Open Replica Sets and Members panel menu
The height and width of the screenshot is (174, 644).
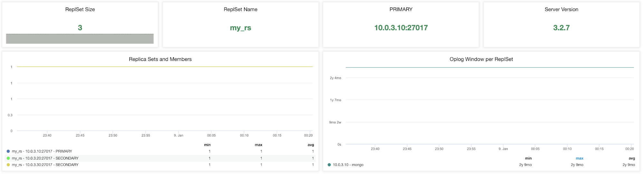[160, 59]
